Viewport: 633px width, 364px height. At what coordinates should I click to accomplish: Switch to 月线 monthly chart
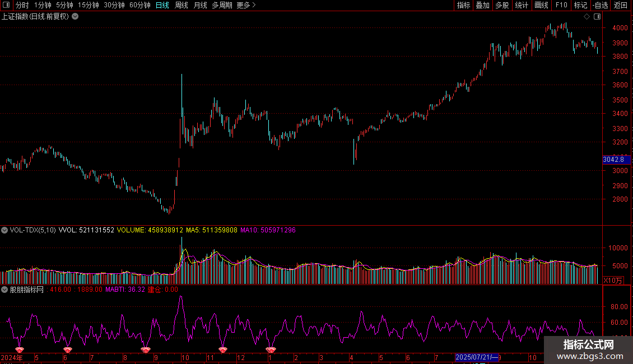coord(200,5)
